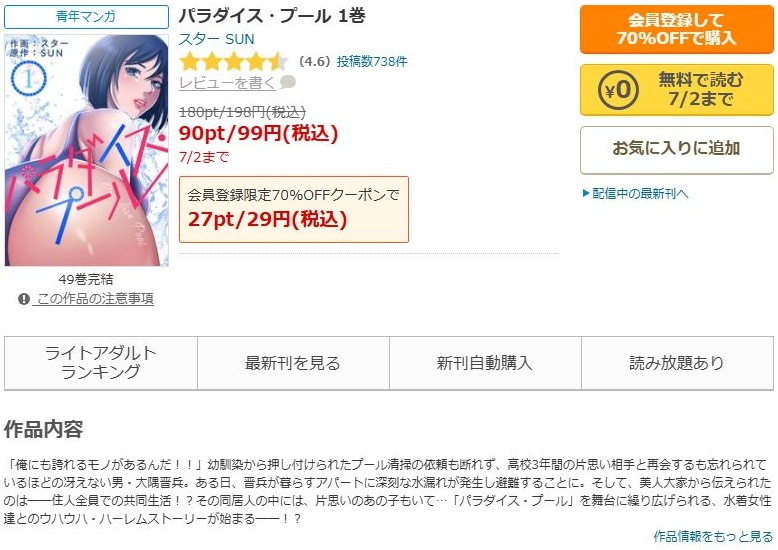Click the ¥0 coin icon

pos(618,90)
